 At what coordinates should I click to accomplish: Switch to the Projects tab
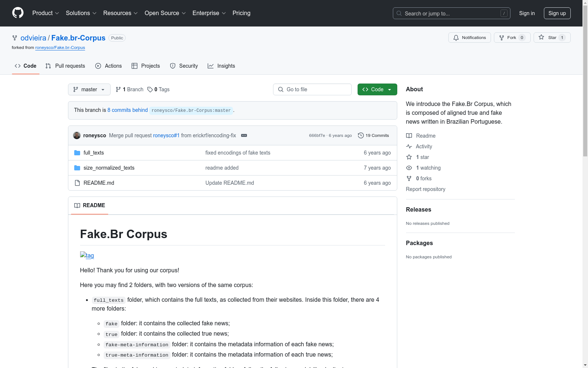pyautogui.click(x=146, y=66)
